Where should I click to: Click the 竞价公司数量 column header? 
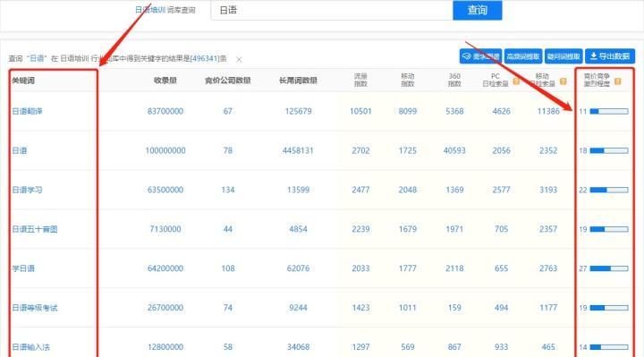pyautogui.click(x=227, y=81)
